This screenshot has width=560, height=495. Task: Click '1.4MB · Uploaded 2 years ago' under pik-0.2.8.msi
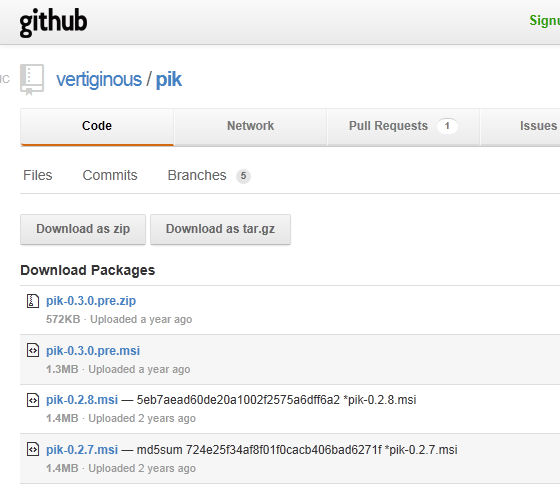pos(121,418)
